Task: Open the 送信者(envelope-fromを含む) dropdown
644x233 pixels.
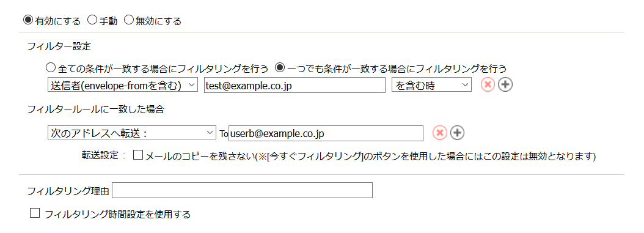Action: (x=123, y=85)
